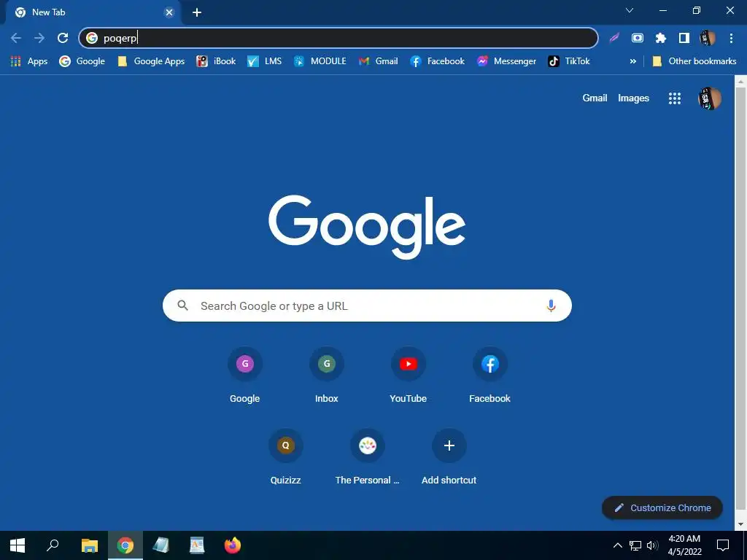This screenshot has width=747, height=560.
Task: Open the Extensions puzzle piece menu
Action: tap(661, 38)
